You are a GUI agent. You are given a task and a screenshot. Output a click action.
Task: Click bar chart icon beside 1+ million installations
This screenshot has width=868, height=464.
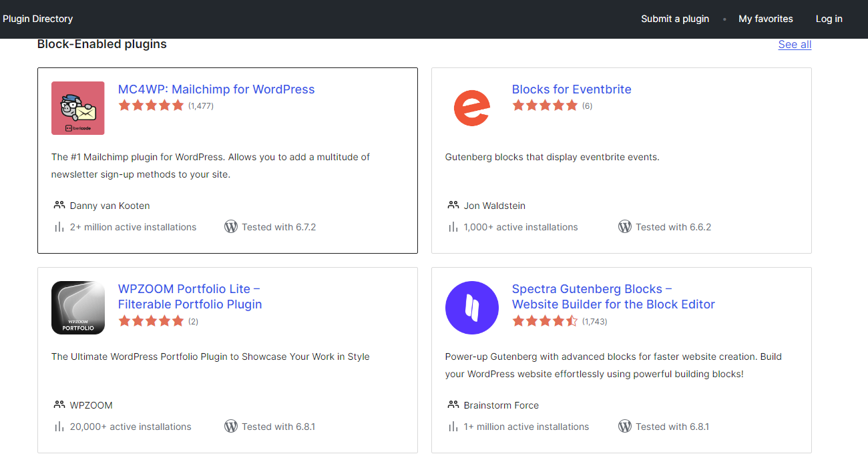pyautogui.click(x=453, y=427)
